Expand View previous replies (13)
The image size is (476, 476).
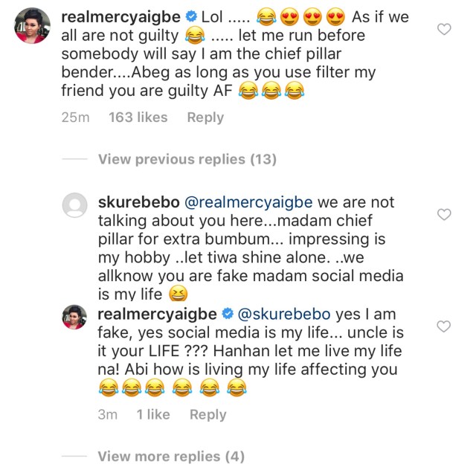click(187, 159)
